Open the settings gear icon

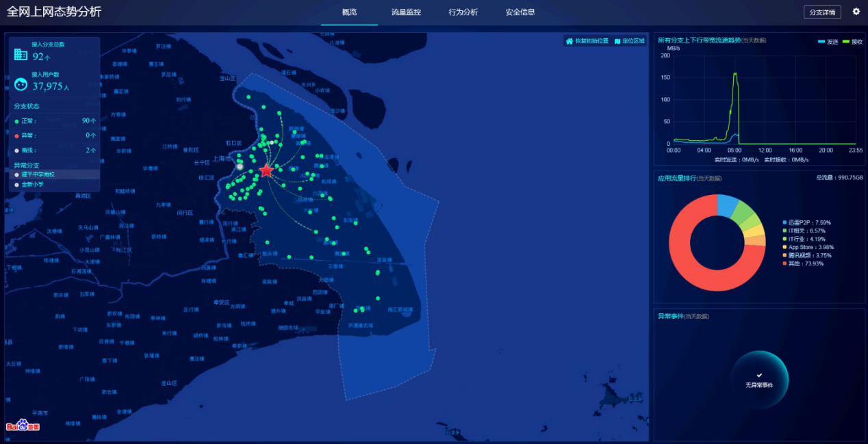(856, 12)
